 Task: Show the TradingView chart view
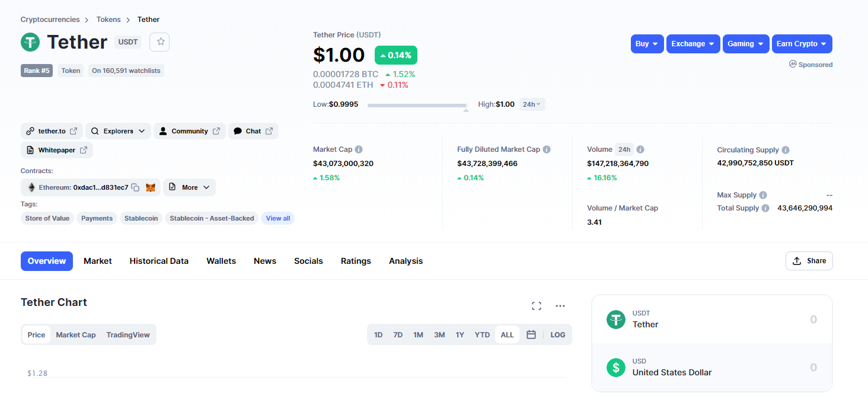coord(128,334)
